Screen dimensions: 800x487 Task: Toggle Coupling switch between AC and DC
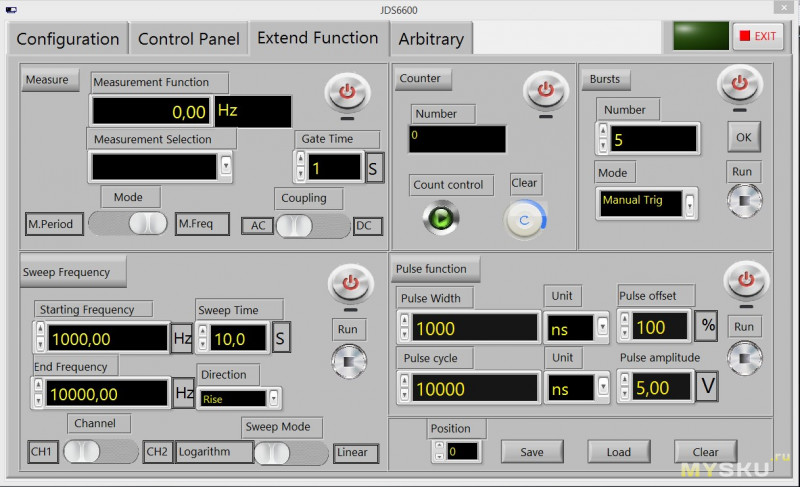tap(313, 226)
